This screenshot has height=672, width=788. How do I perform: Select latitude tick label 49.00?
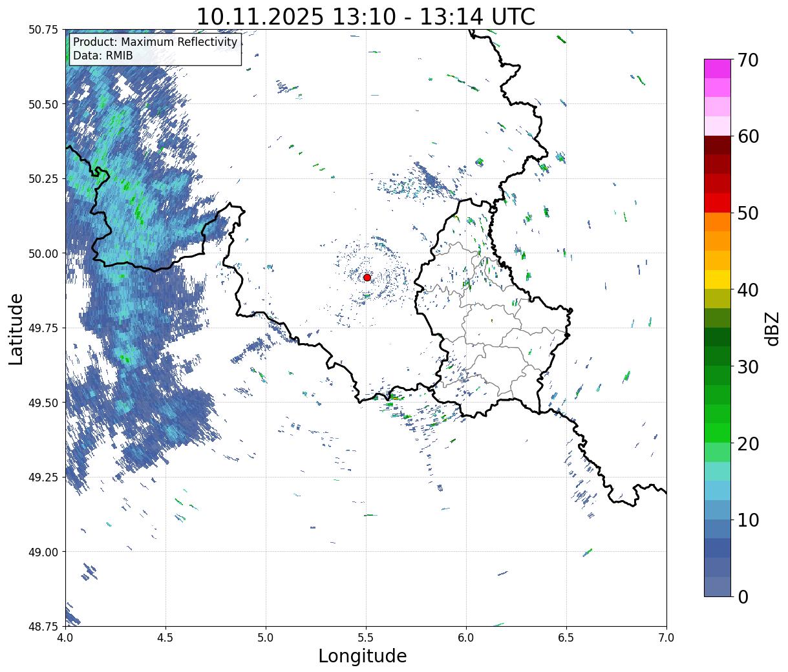(43, 552)
